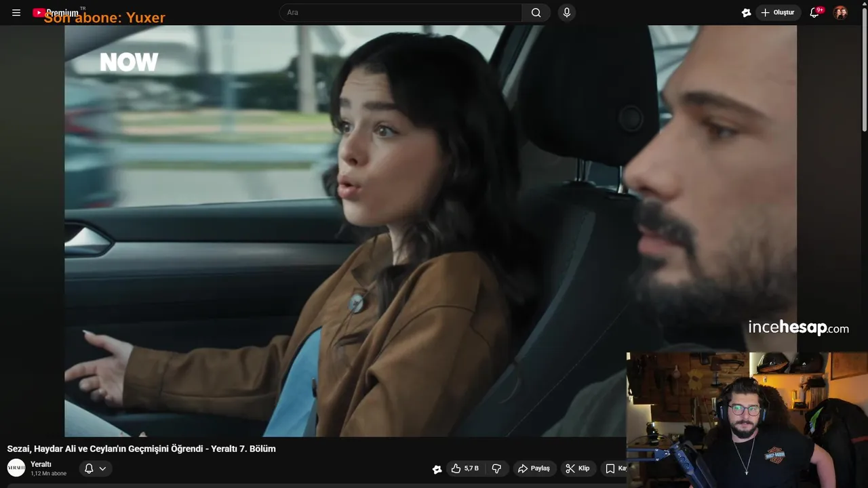
Task: Click the 1,12 Mn abone subscriber count
Action: [48, 474]
